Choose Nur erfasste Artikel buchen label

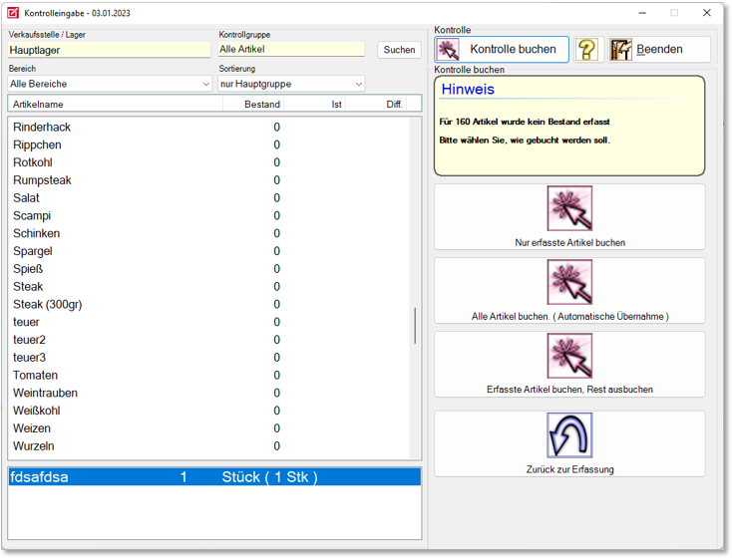click(x=570, y=242)
